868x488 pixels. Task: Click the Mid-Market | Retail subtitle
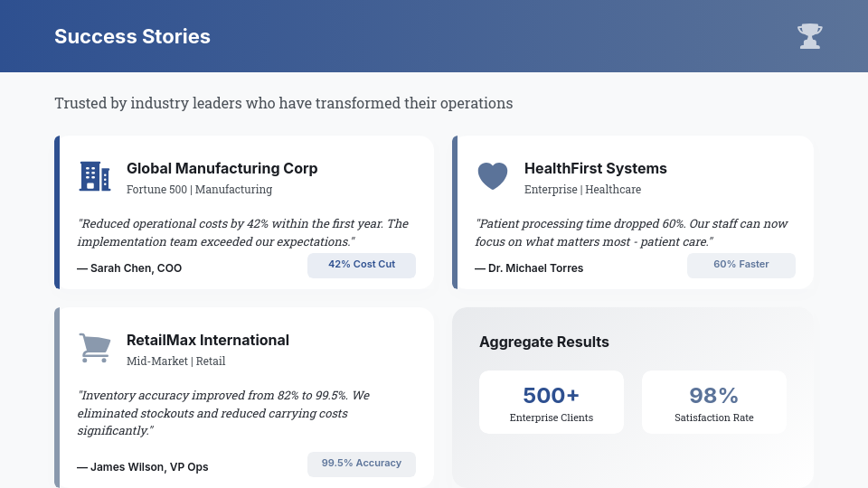click(x=175, y=361)
